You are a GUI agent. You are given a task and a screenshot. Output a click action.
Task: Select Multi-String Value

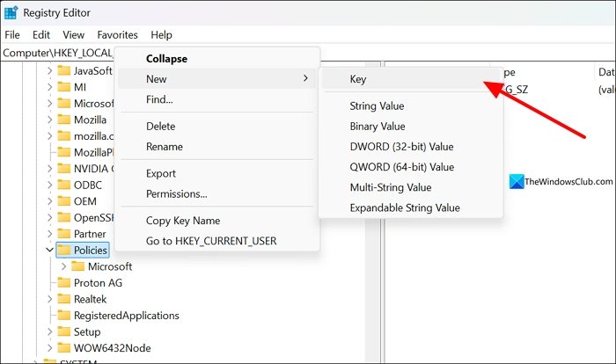[411, 187]
